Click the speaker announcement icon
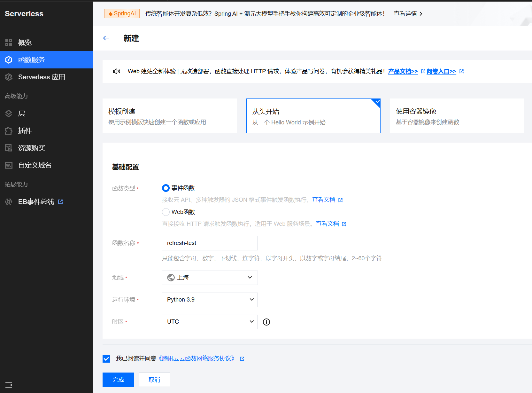The width and height of the screenshot is (532, 393). tap(117, 71)
